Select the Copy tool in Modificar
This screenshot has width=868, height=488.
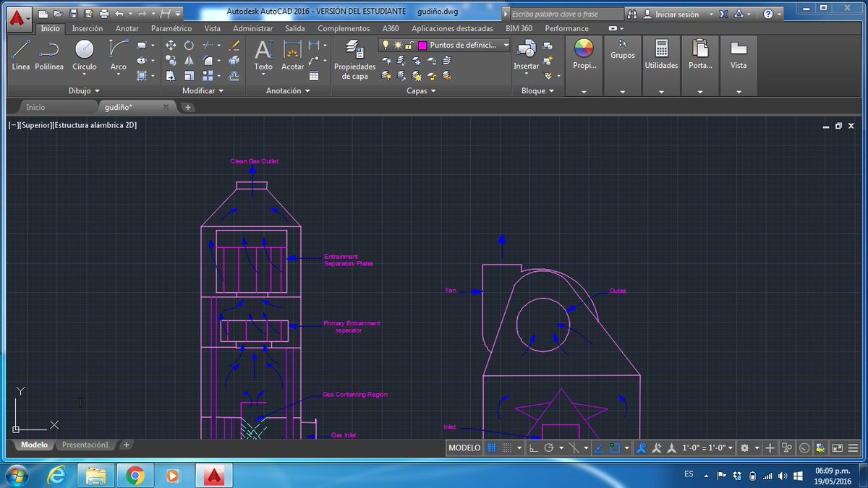pos(171,60)
